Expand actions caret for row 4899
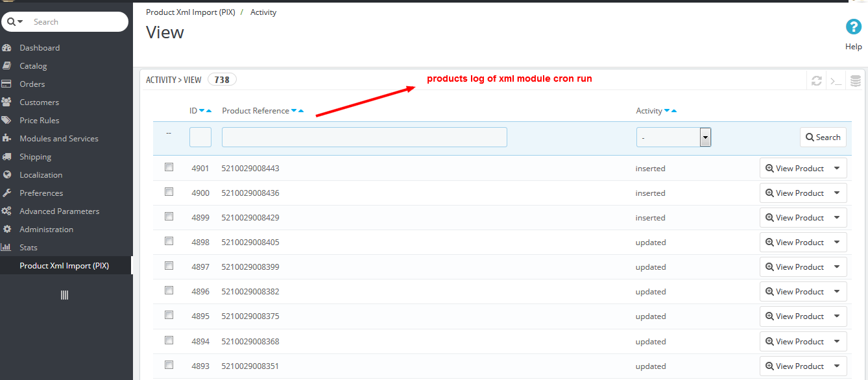The height and width of the screenshot is (380, 868). click(837, 218)
